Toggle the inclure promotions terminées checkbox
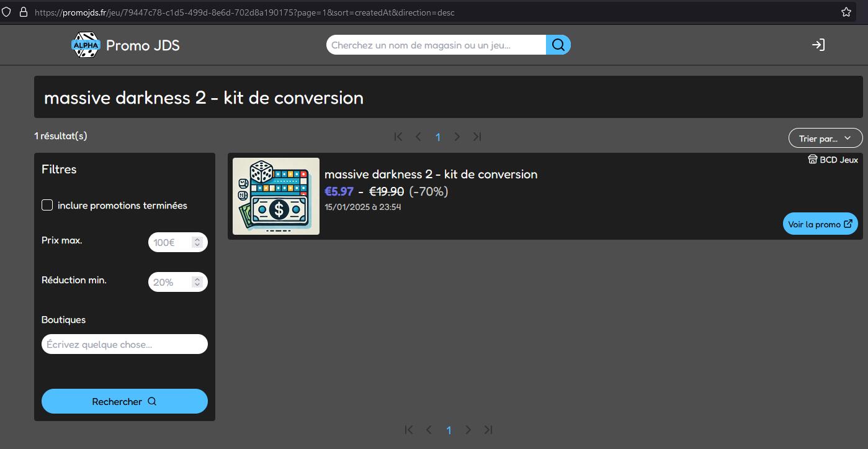This screenshot has width=868, height=449. [47, 205]
